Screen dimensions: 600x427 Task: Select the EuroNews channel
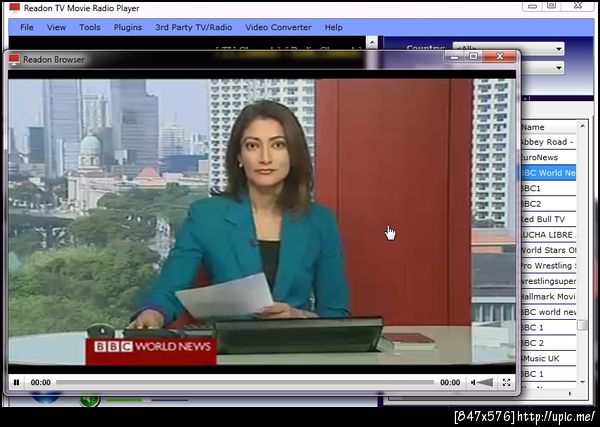click(x=548, y=157)
